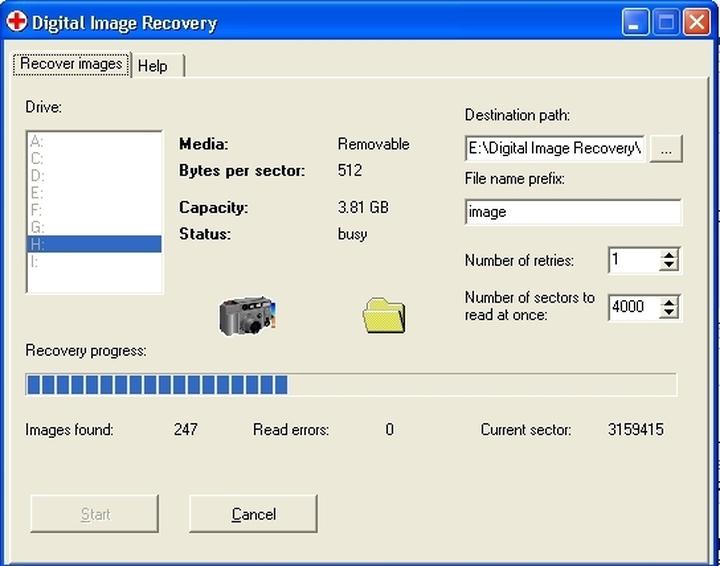Image resolution: width=720 pixels, height=566 pixels.
Task: Click the Recovery progress bar
Action: [x=351, y=385]
